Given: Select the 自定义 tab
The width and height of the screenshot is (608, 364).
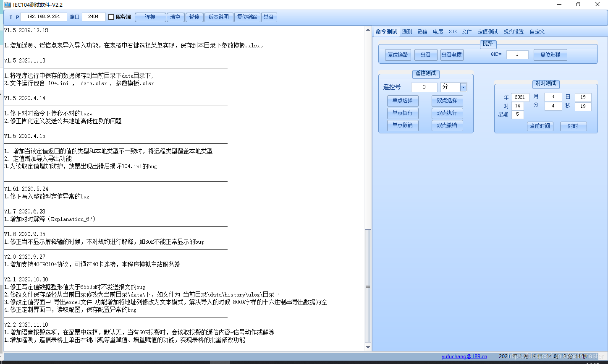Looking at the screenshot, I should coord(537,31).
